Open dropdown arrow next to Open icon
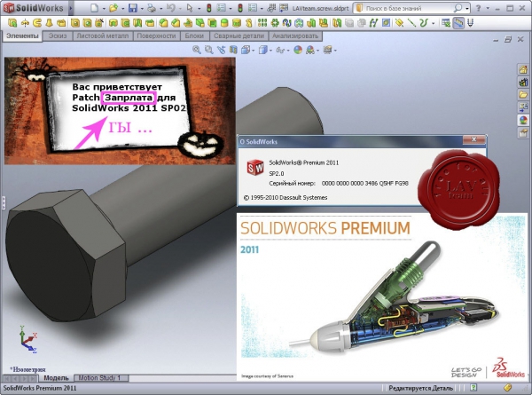532x395 pixels. click(122, 9)
